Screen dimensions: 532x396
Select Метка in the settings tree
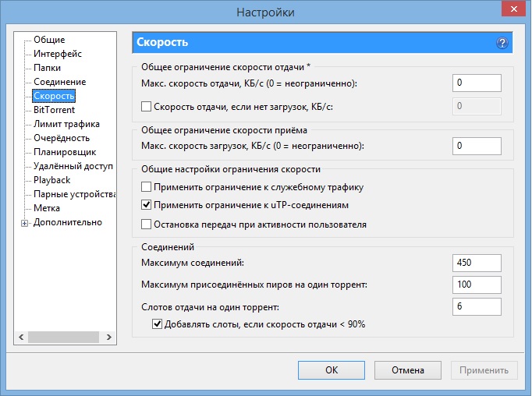click(47, 208)
